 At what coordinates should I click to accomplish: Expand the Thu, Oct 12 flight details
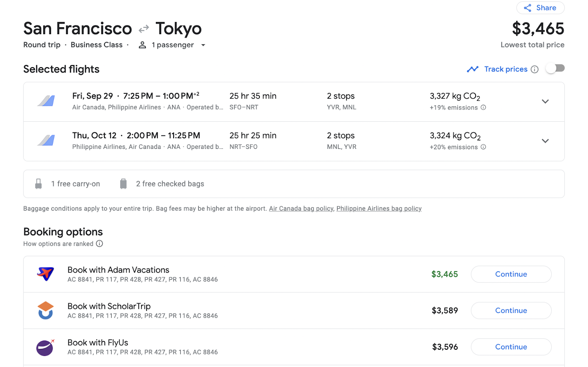(x=545, y=141)
